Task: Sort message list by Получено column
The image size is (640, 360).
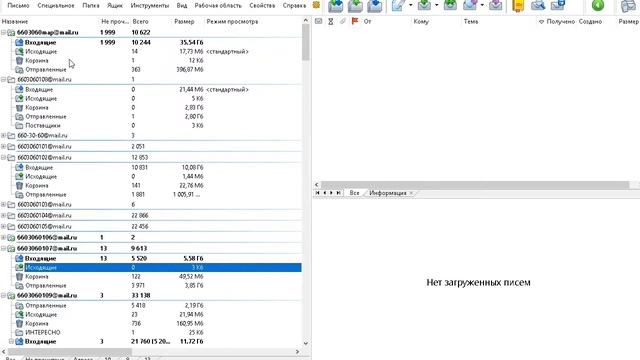Action: coord(560,21)
